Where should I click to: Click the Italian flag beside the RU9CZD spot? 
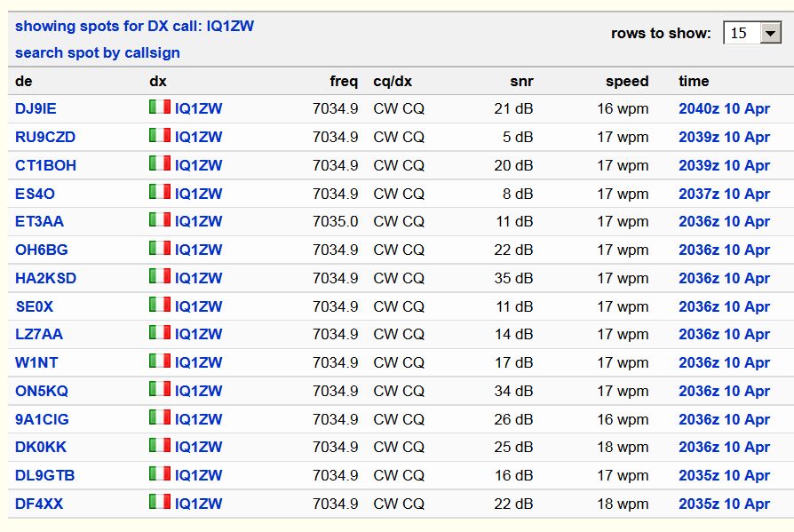(160, 135)
